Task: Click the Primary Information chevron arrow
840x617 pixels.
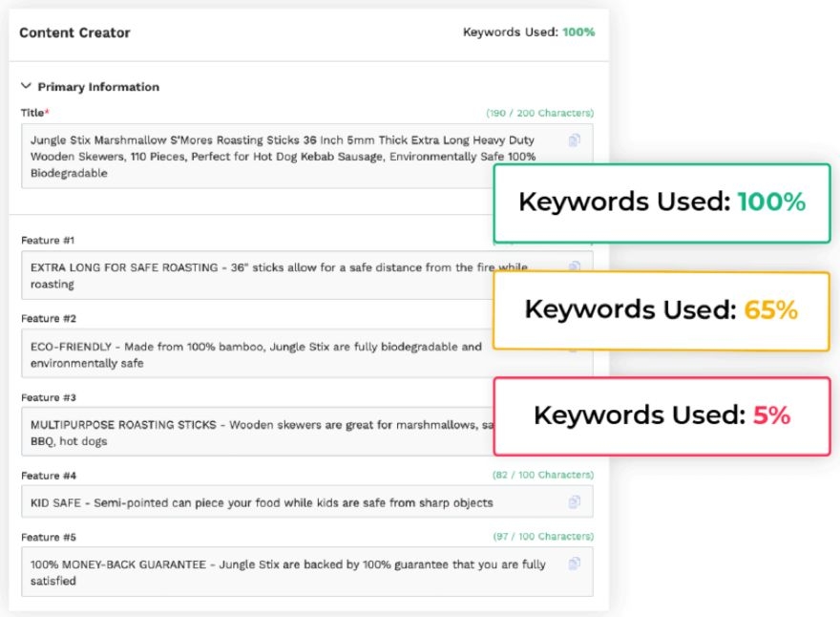Action: point(26,85)
